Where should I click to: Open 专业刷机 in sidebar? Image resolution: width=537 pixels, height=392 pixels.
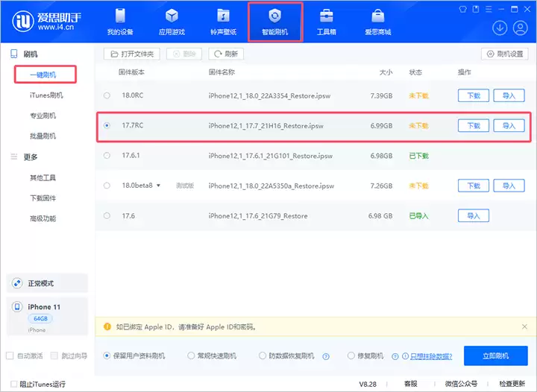click(x=43, y=116)
